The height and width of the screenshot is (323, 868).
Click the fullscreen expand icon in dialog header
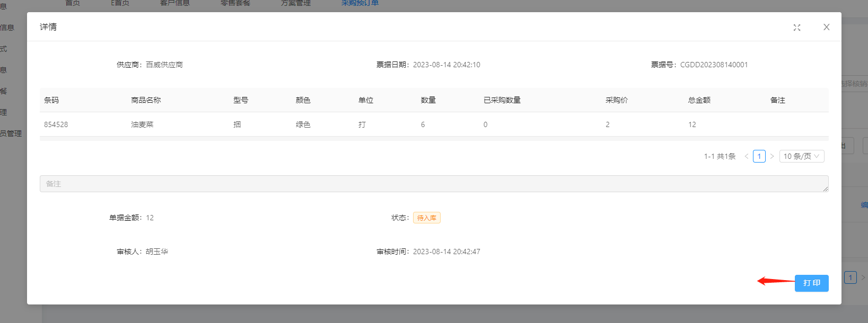796,28
